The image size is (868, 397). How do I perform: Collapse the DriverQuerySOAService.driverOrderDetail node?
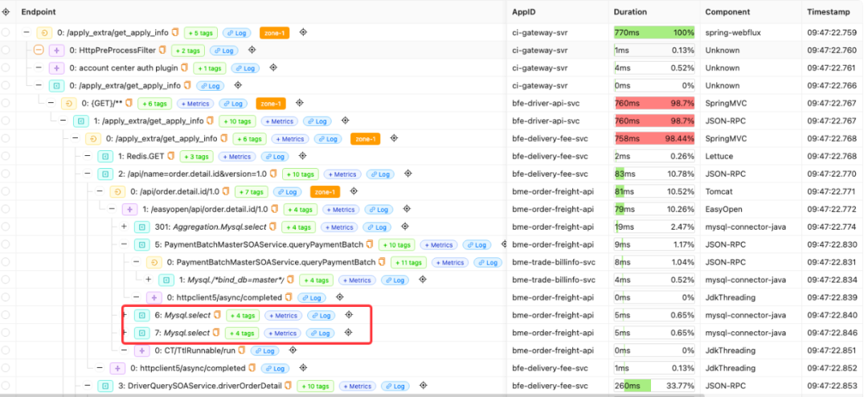pyautogui.click(x=88, y=386)
